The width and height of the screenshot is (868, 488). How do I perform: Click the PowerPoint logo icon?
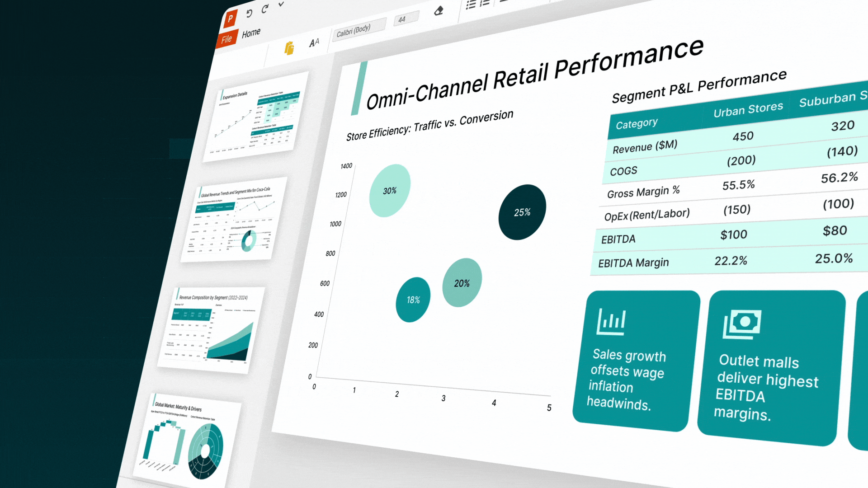click(x=231, y=19)
